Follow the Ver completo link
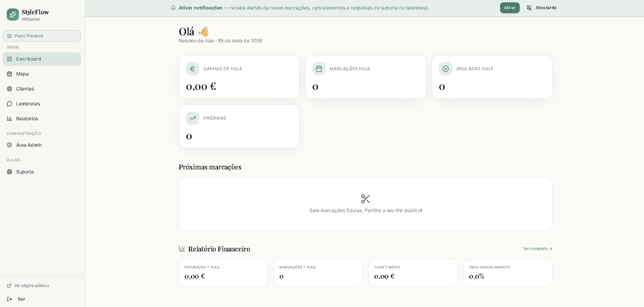 click(538, 249)
